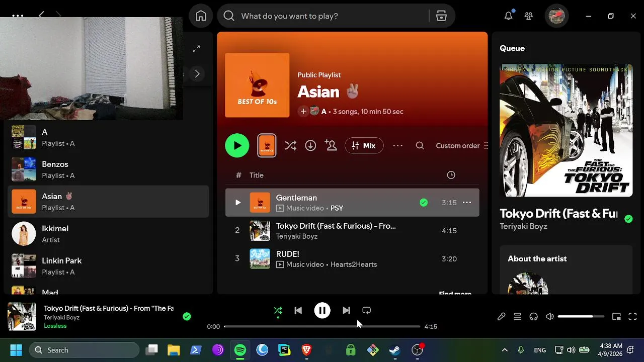Go to Spotify Home
Screen dimensions: 644x362
(201, 16)
